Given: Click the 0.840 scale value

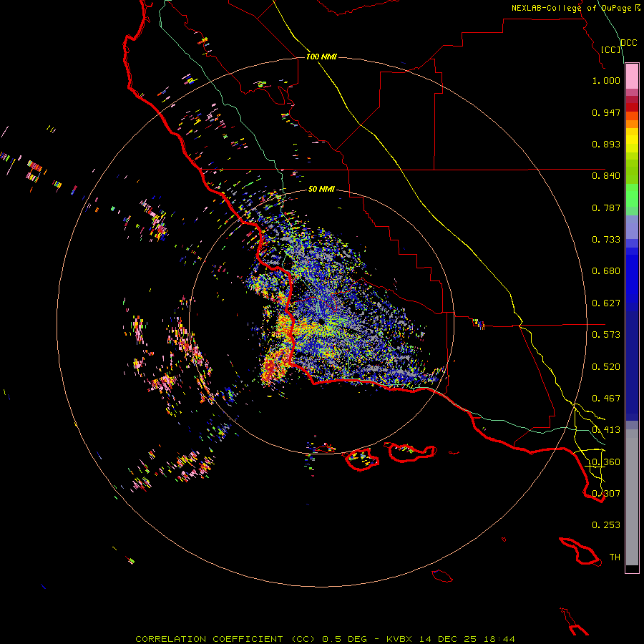Looking at the screenshot, I should 606,176.
